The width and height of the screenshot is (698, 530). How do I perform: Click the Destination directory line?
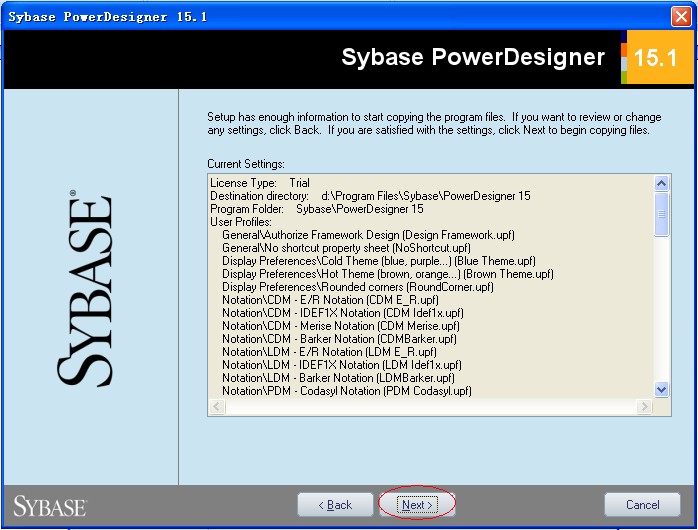click(370, 196)
